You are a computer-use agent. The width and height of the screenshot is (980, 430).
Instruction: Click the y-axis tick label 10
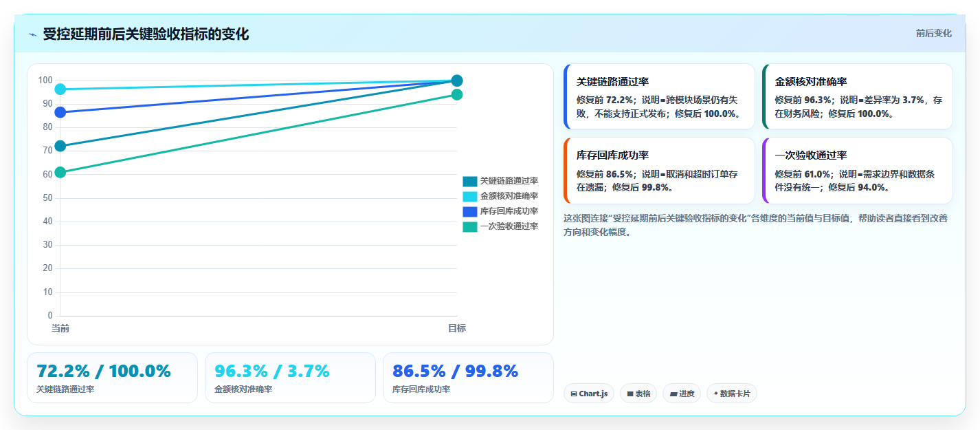point(47,292)
